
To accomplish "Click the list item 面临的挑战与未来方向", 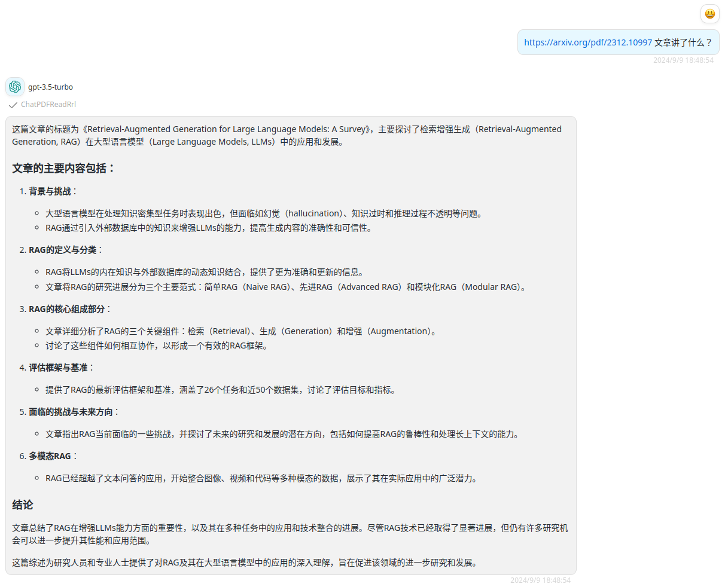I will (71, 412).
